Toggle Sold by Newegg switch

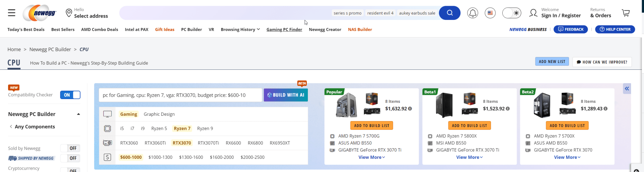70,148
